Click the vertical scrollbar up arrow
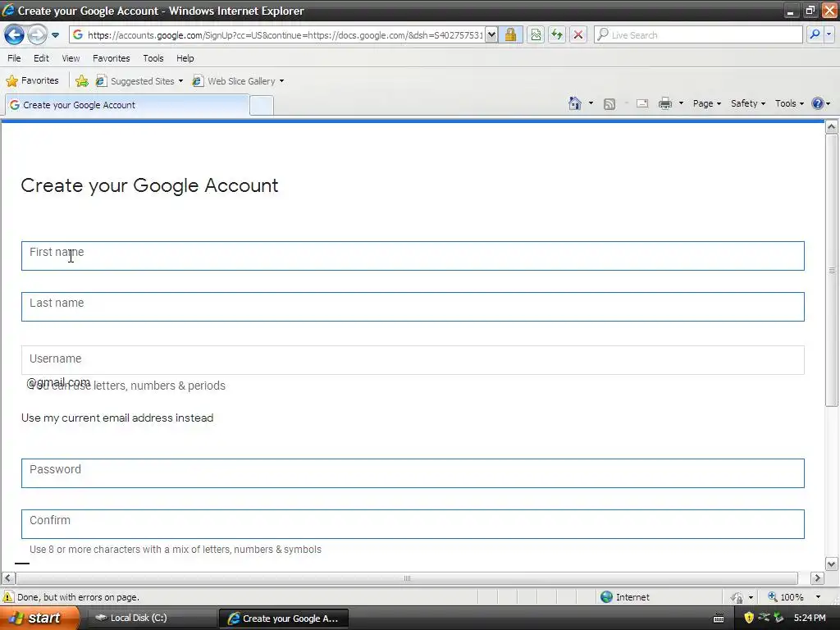The image size is (840, 630). click(832, 127)
